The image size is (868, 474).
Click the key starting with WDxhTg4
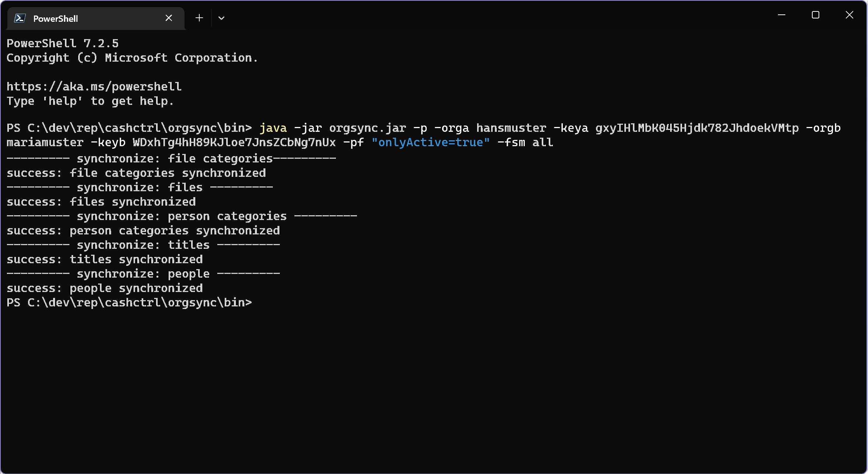tap(234, 142)
